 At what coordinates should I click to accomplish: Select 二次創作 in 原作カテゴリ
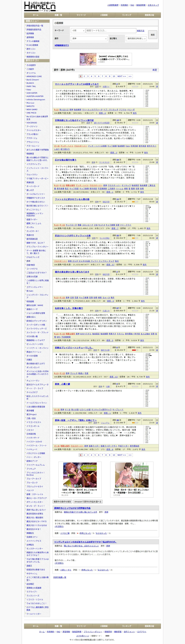tap(30, 69)
